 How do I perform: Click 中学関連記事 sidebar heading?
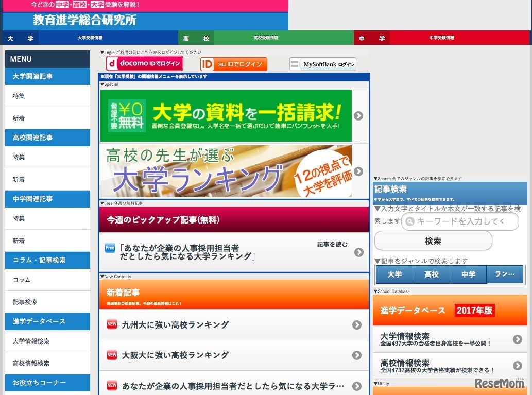click(47, 199)
